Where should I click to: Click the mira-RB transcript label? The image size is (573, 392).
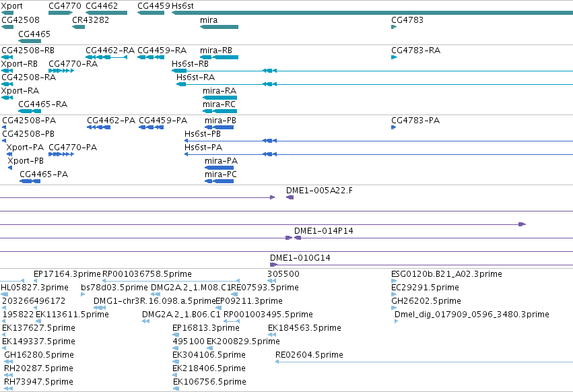click(216, 50)
